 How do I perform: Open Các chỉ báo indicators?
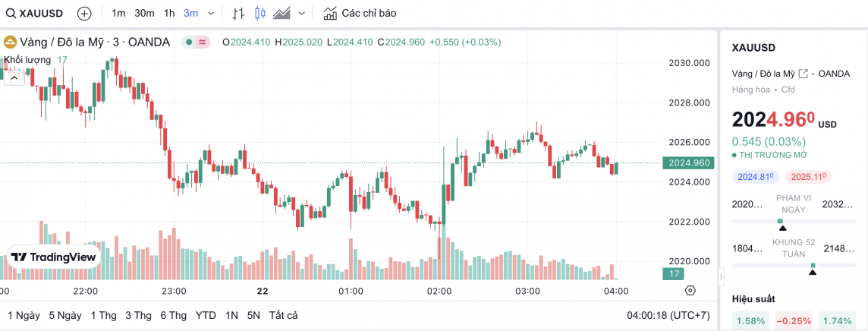click(x=359, y=13)
